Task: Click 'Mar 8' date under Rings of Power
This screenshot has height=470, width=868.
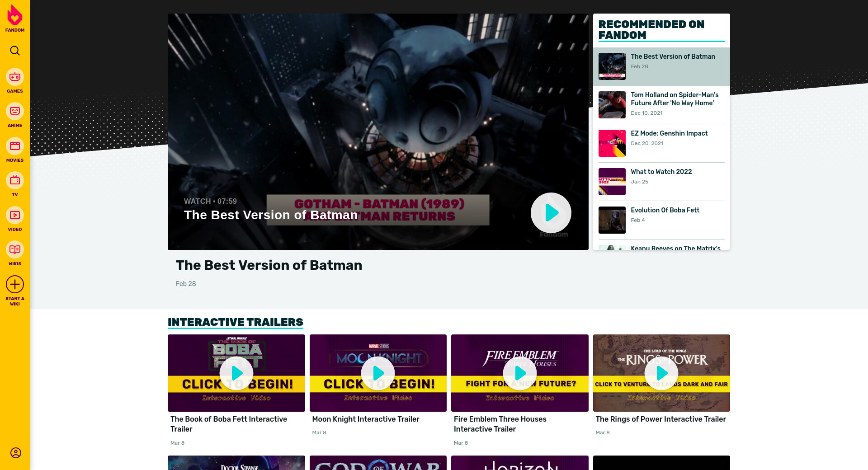Action: pyautogui.click(x=603, y=432)
